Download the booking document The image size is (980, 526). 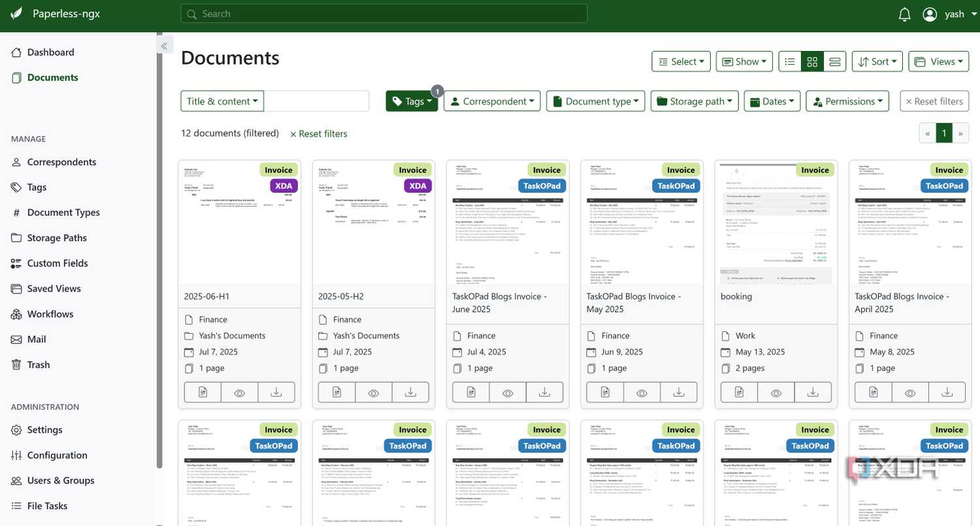(x=813, y=392)
